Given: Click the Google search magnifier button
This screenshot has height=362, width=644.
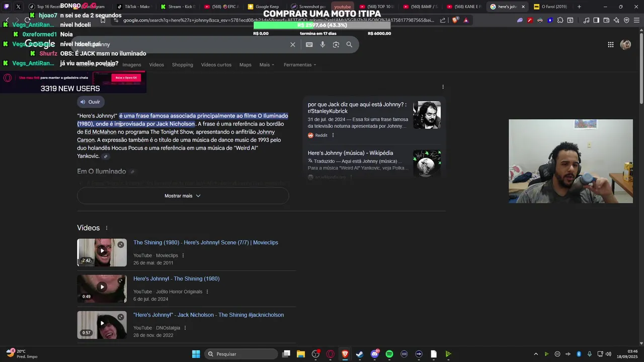Looking at the screenshot, I should pos(349,44).
